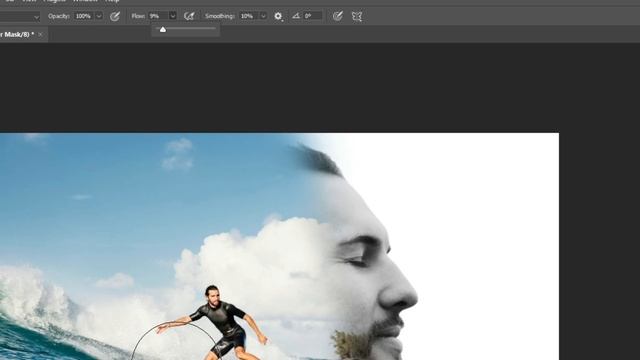640x360 pixels.
Task: Click the Opacity label
Action: [59, 16]
